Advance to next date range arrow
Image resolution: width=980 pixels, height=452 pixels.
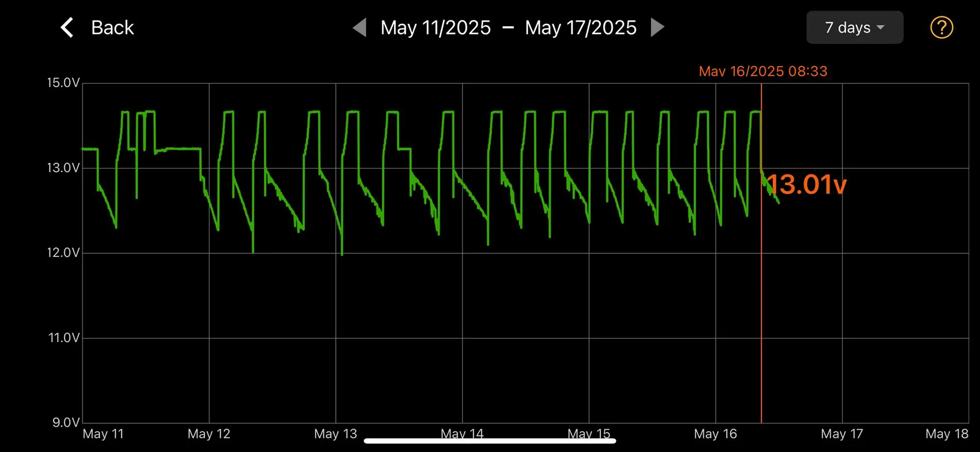[657, 27]
